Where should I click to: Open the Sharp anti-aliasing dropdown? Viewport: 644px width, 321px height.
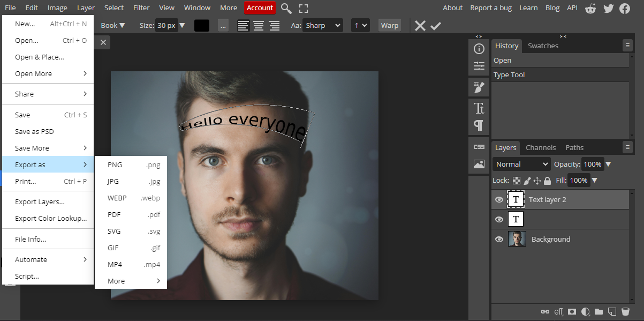point(322,25)
